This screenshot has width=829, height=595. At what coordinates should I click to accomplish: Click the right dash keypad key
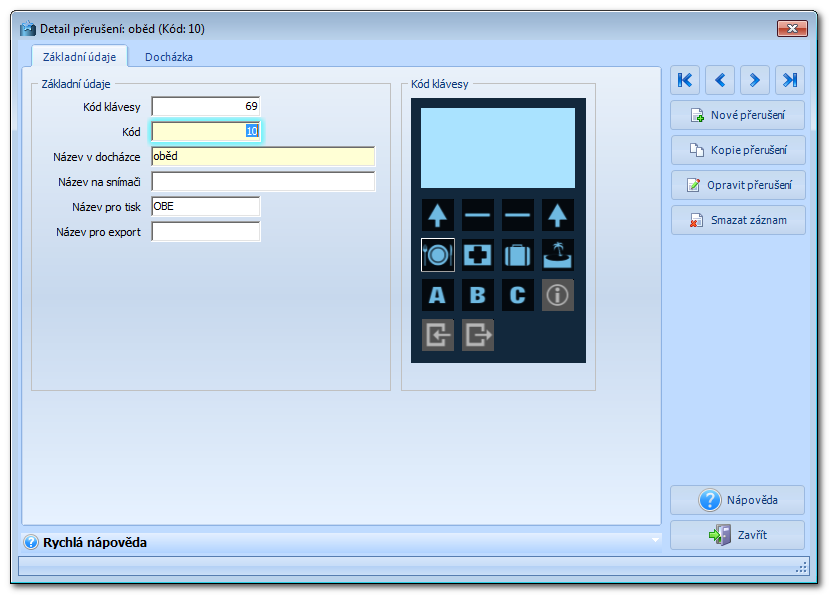click(518, 215)
